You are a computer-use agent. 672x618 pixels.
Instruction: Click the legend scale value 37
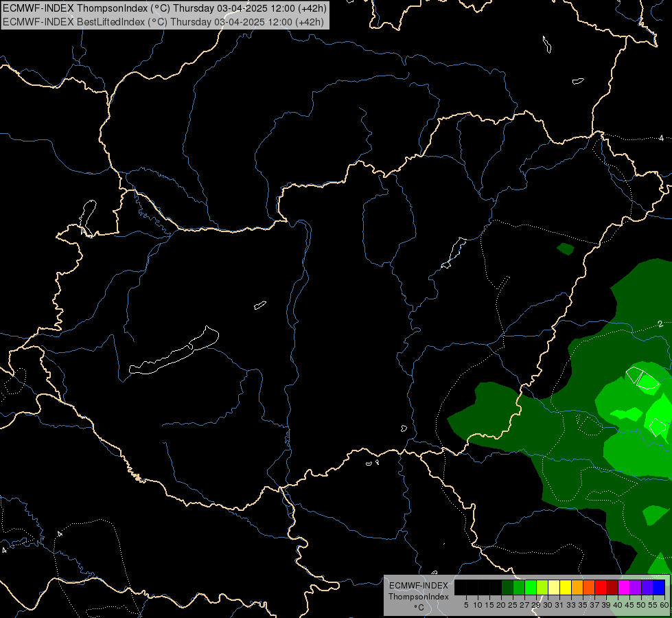click(x=594, y=605)
